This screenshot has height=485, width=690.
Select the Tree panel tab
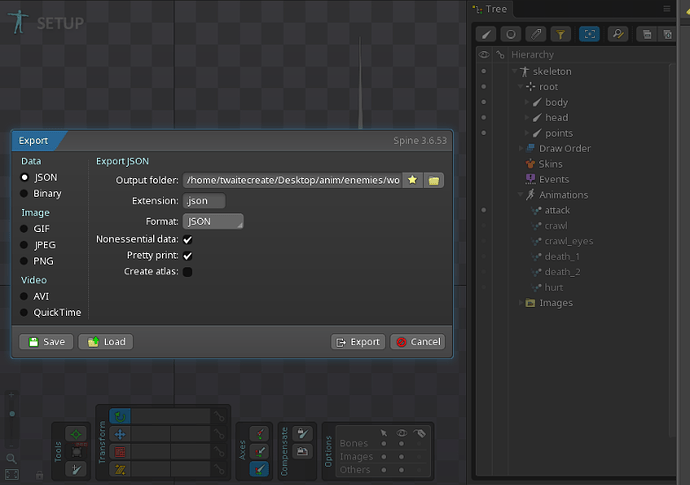click(495, 9)
